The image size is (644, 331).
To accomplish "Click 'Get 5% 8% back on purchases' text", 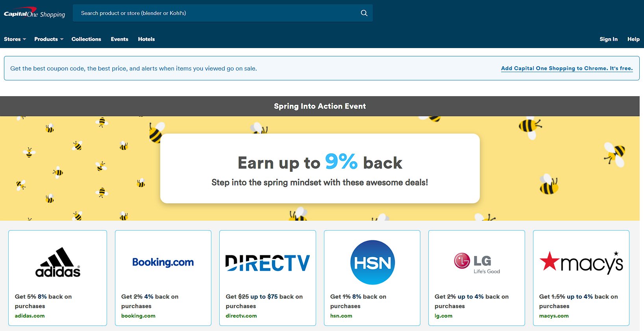I will click(43, 301).
